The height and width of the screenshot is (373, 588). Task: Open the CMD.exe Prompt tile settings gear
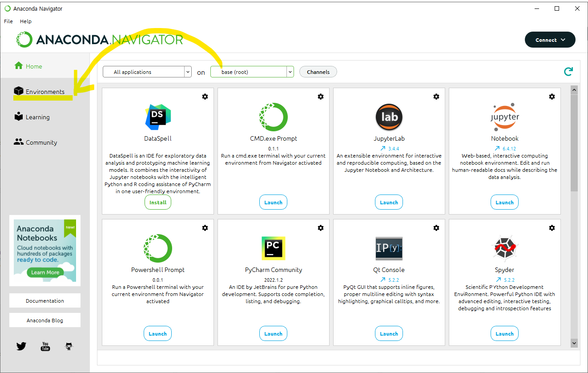(x=321, y=97)
